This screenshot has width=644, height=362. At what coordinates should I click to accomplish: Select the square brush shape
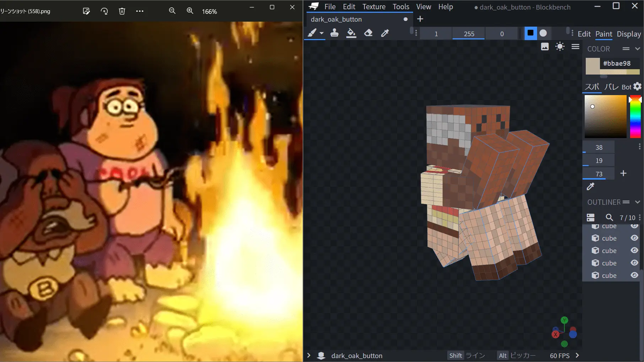click(x=530, y=33)
